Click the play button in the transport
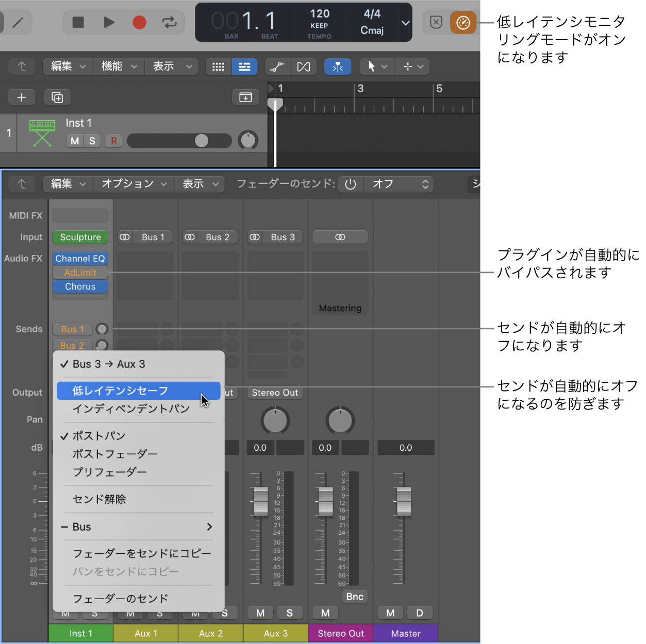The image size is (646, 644). [109, 22]
